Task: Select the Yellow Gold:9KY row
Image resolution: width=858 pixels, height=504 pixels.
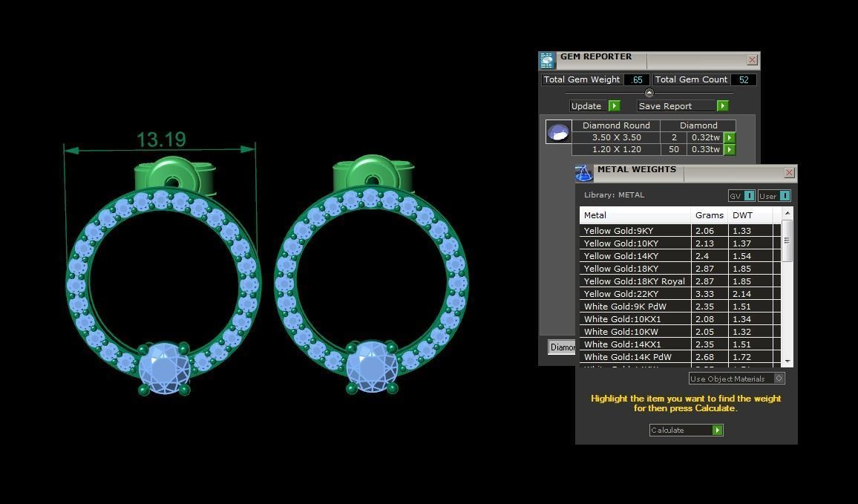Action: click(680, 231)
